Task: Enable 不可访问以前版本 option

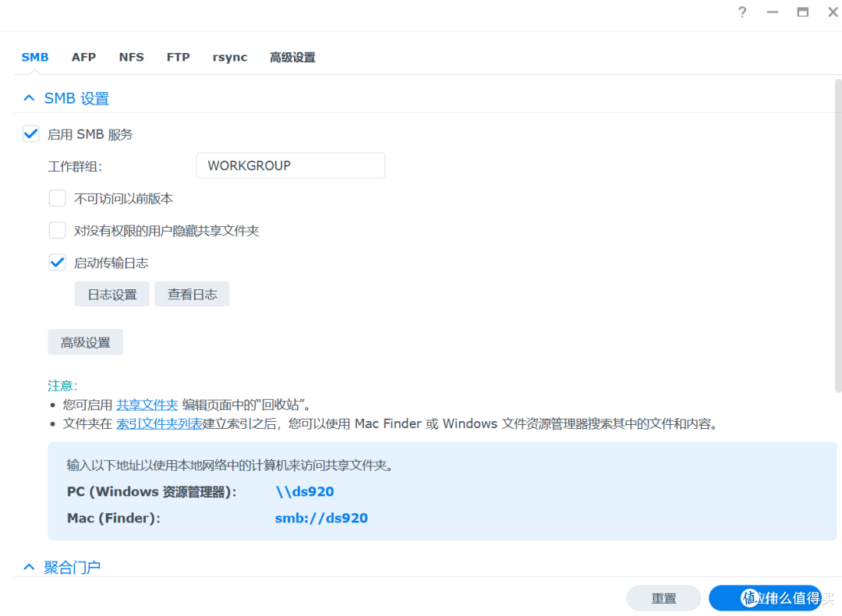Action: [57, 197]
